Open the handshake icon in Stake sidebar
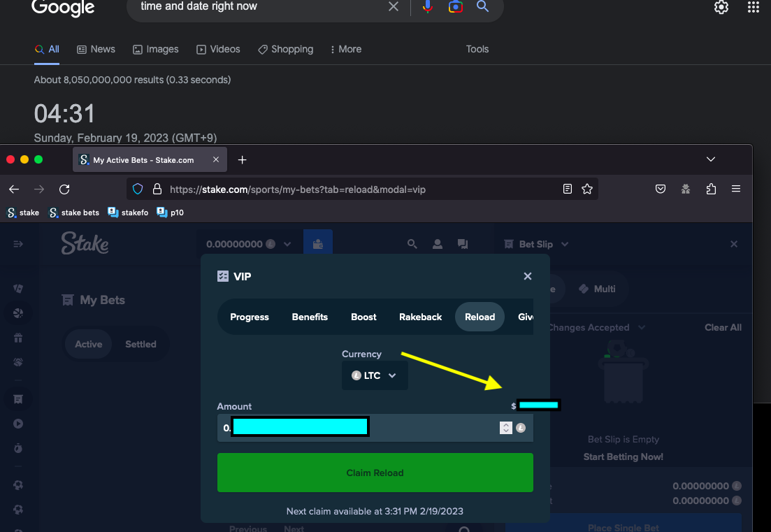The height and width of the screenshot is (532, 771). pyautogui.click(x=18, y=362)
